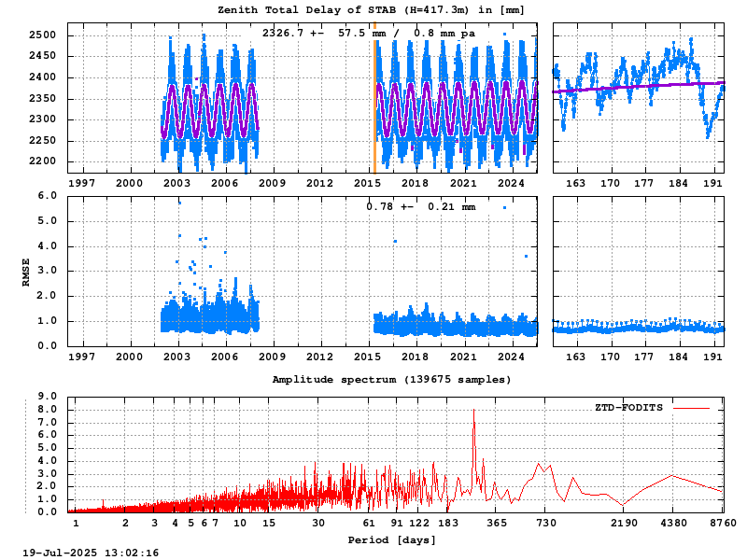
Task: Click the '730' period tick on the spectrum
Action: pyautogui.click(x=546, y=523)
